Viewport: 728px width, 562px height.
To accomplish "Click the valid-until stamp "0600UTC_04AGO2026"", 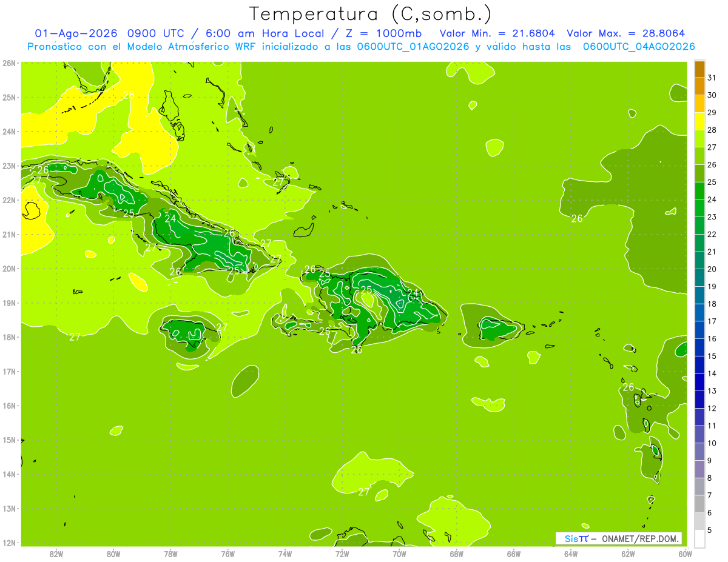I will 639,47.
